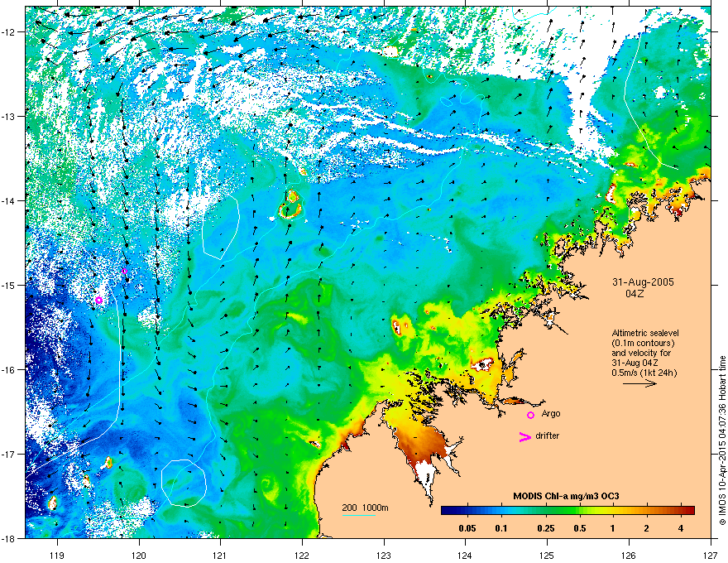Click latitude axis label -14
Viewport: 728px width, 563px height.
point(9,200)
